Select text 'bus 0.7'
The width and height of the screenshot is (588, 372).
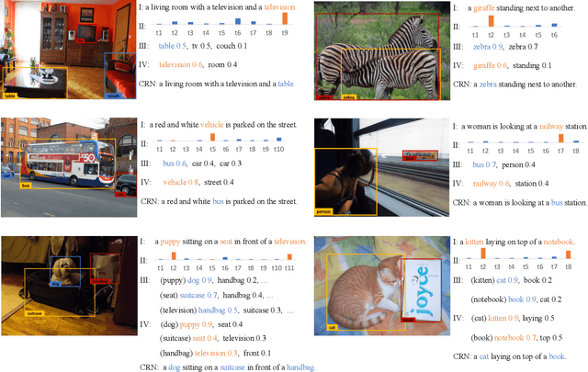[x=484, y=164]
